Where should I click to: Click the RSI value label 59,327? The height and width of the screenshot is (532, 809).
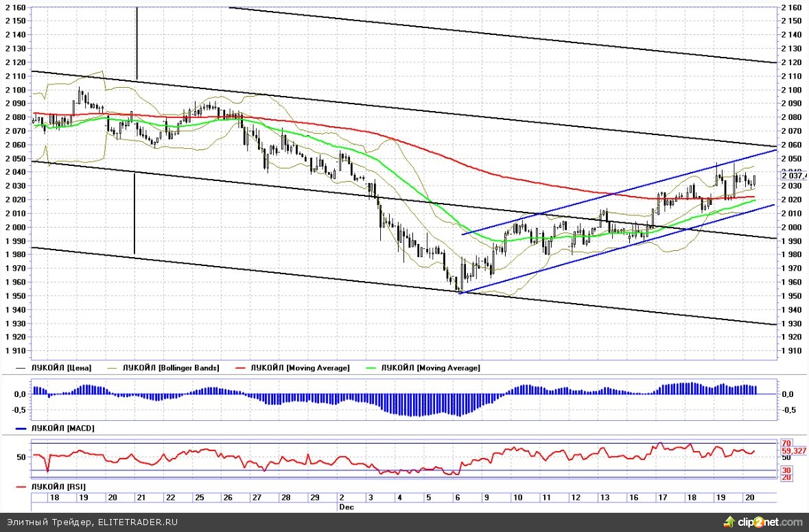pos(794,451)
